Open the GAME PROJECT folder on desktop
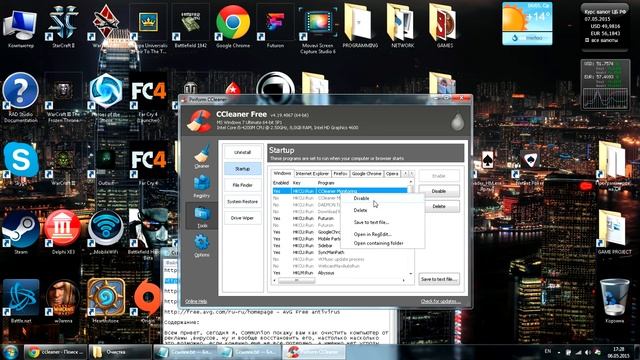The width and height of the screenshot is (640, 360). point(614,232)
